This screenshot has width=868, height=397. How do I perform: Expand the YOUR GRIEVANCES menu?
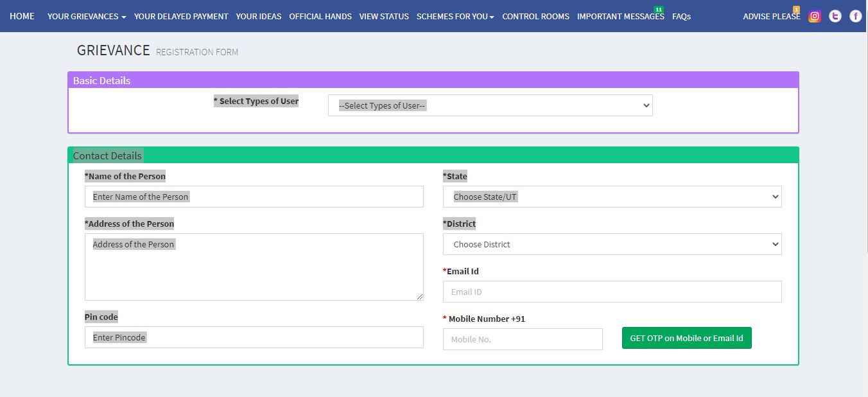point(86,16)
